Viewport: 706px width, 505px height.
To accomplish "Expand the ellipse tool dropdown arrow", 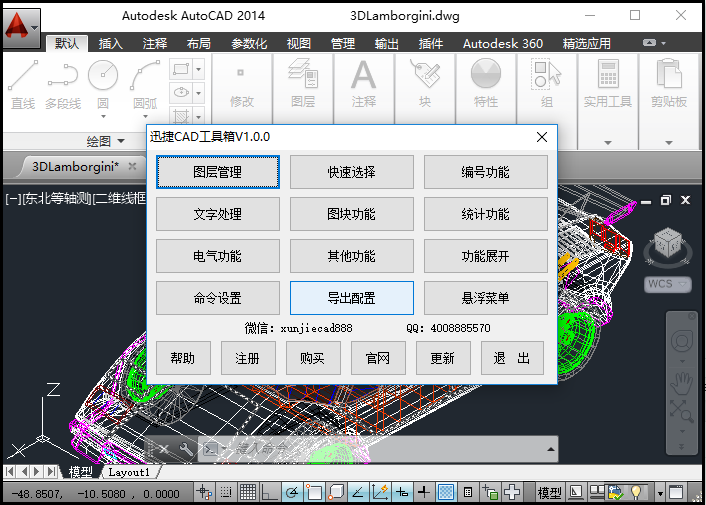I will click(199, 93).
